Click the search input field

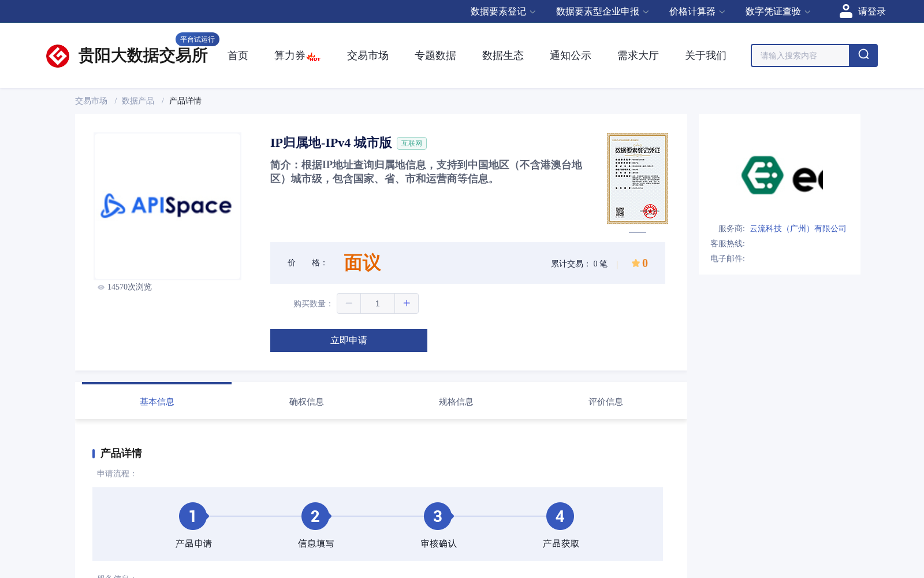(x=800, y=55)
